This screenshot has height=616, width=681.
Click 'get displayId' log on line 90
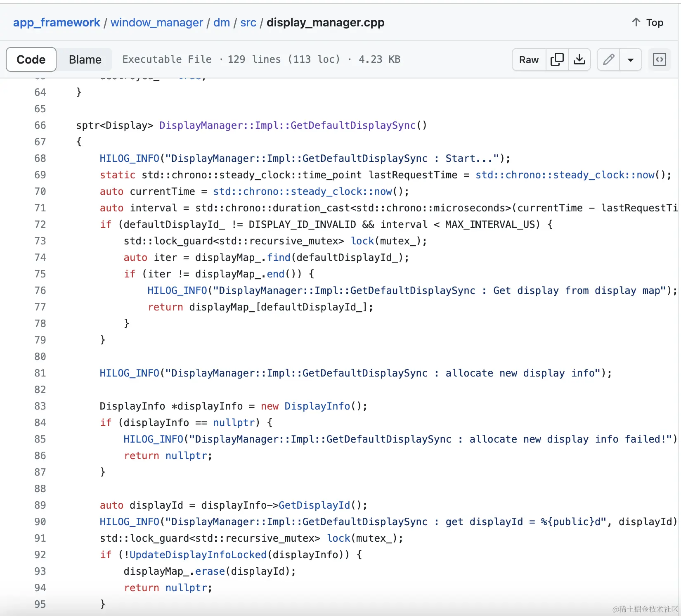point(388,522)
